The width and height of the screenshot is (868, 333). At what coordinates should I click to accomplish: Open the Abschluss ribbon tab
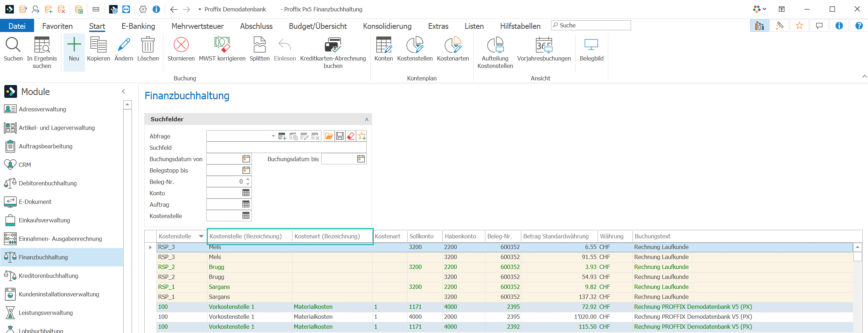point(256,26)
